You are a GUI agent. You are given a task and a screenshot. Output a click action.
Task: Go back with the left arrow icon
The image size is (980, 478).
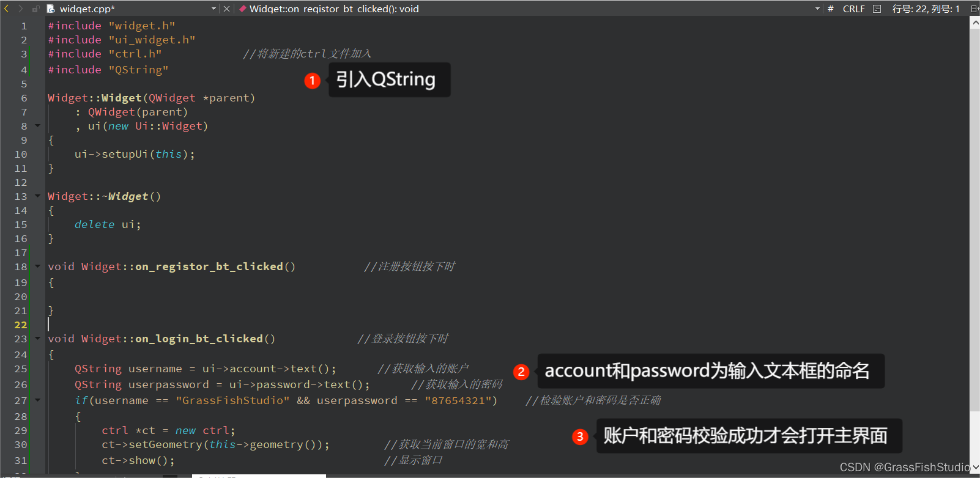7,9
